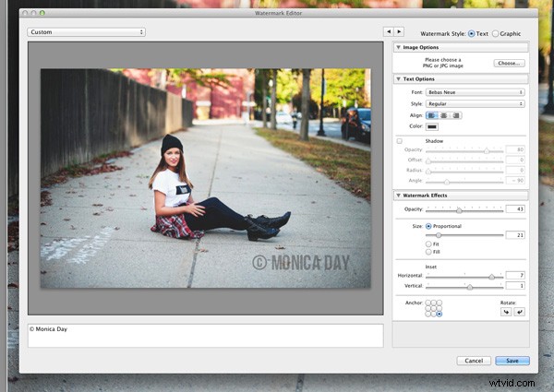This screenshot has width=554, height=392.
Task: Rotate watermark counterclockwise
Action: [x=506, y=312]
